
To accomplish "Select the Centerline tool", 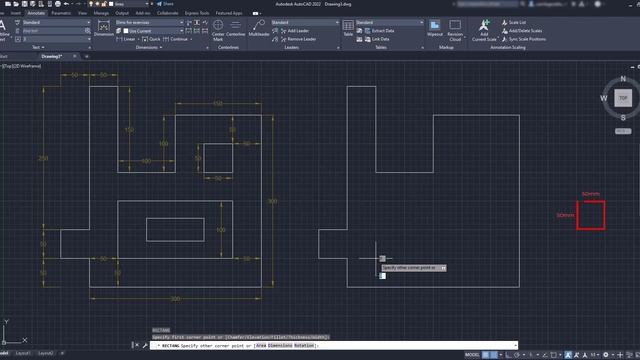I will tap(236, 28).
